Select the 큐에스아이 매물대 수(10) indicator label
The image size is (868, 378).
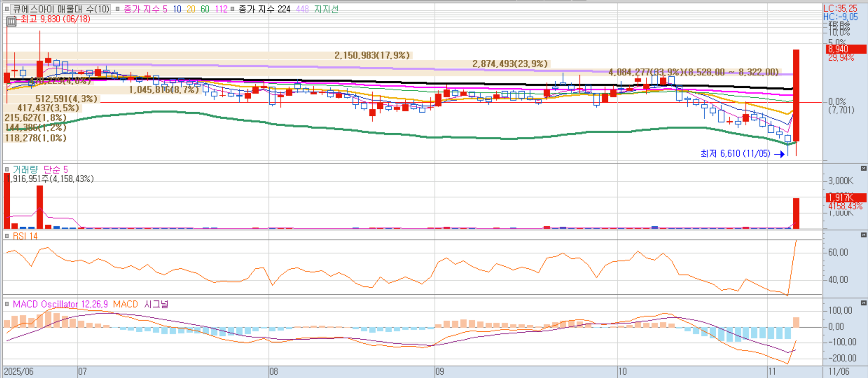[x=61, y=9]
